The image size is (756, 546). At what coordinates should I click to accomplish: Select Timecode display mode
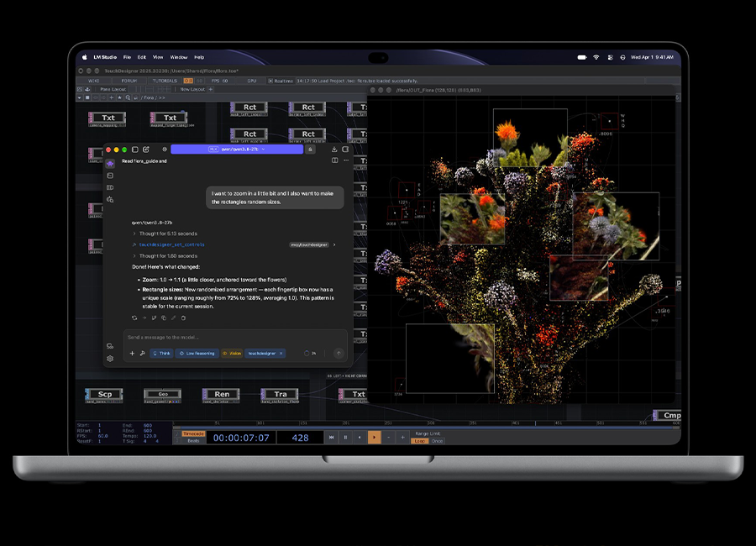tap(193, 433)
